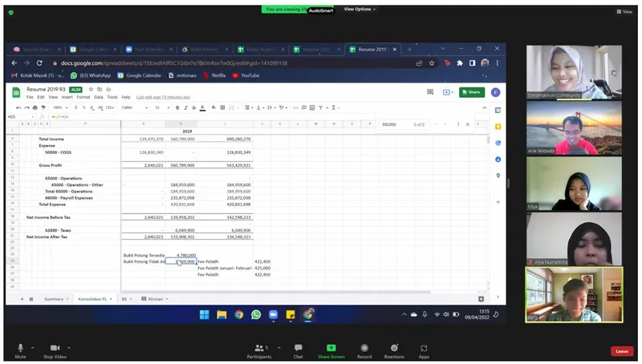
Task: Mute the microphone in Zoom
Action: (x=20, y=349)
